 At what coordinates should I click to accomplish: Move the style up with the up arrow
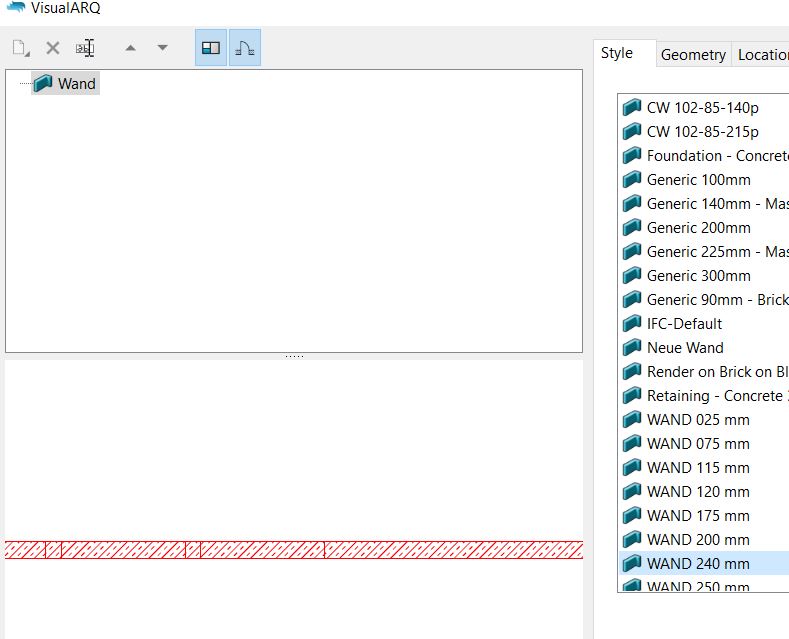click(x=131, y=48)
